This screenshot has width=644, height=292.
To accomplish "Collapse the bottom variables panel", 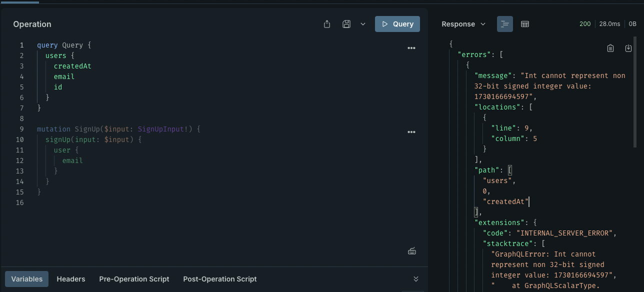I will 416,279.
